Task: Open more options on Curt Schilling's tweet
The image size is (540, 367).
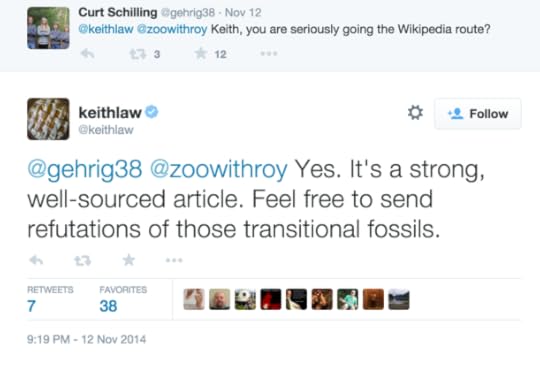Action: pyautogui.click(x=269, y=54)
